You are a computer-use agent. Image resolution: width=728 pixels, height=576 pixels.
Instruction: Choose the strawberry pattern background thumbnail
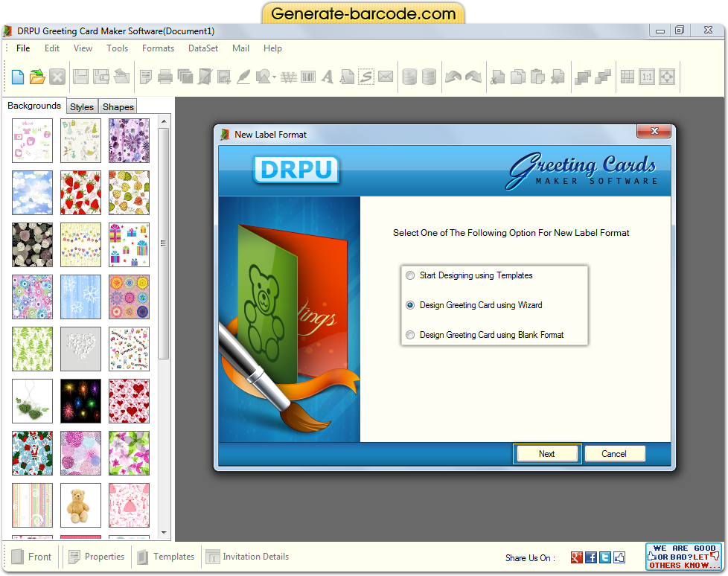pyautogui.click(x=80, y=193)
